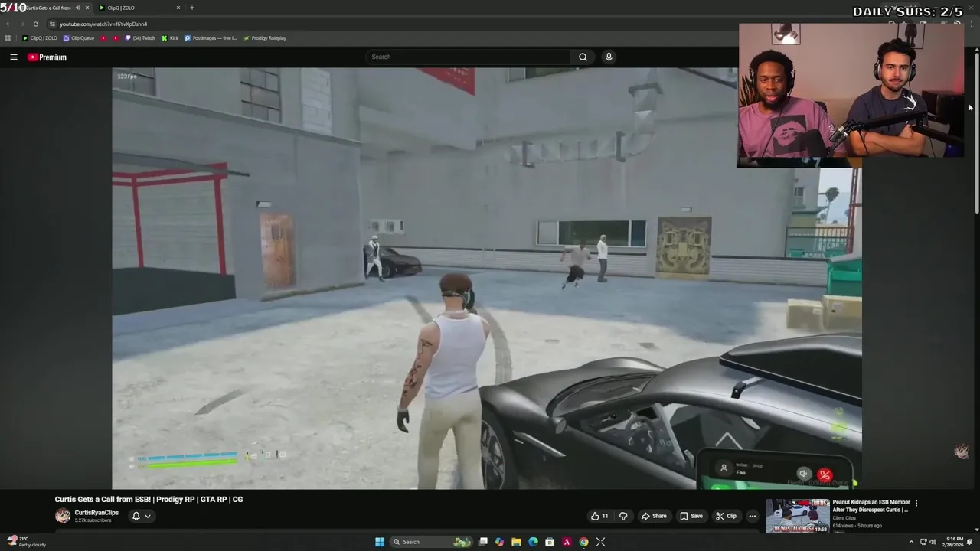This screenshot has width=980, height=551.
Task: Open Copilot from the taskbar
Action: click(x=499, y=542)
